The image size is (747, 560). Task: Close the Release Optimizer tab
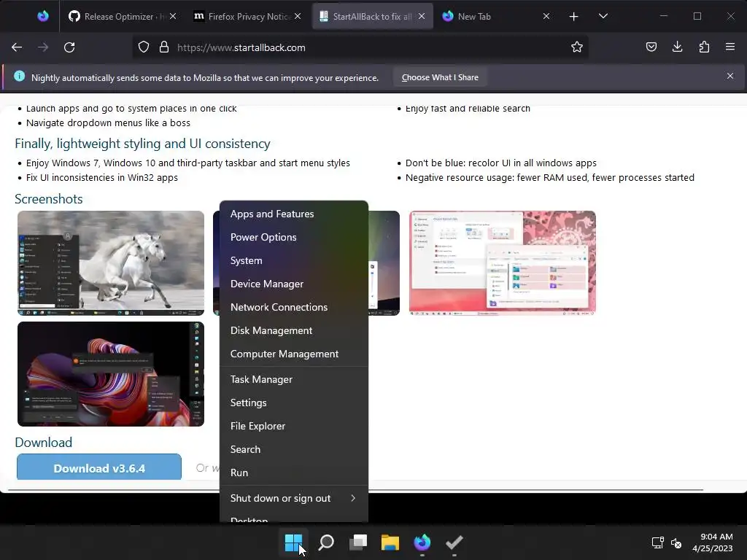(173, 16)
